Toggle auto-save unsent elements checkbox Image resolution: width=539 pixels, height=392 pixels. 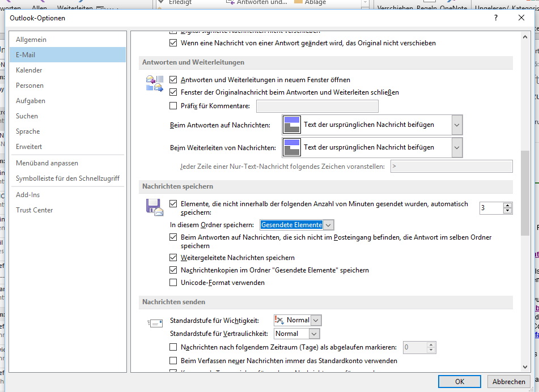[x=173, y=204]
